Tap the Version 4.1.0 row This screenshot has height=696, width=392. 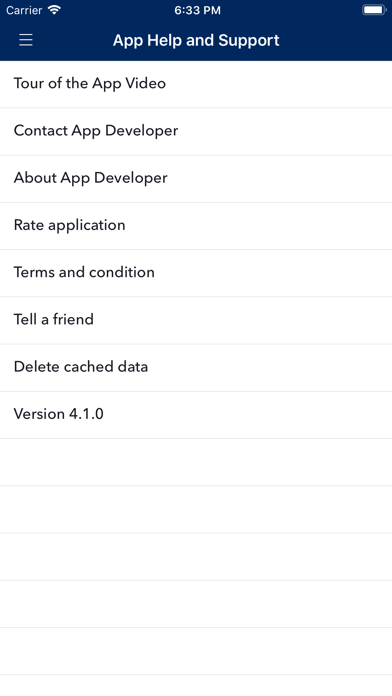196,415
